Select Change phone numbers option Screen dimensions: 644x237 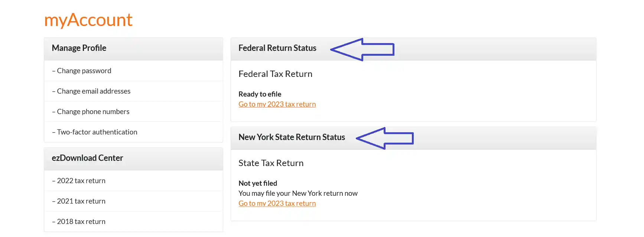coord(93,111)
